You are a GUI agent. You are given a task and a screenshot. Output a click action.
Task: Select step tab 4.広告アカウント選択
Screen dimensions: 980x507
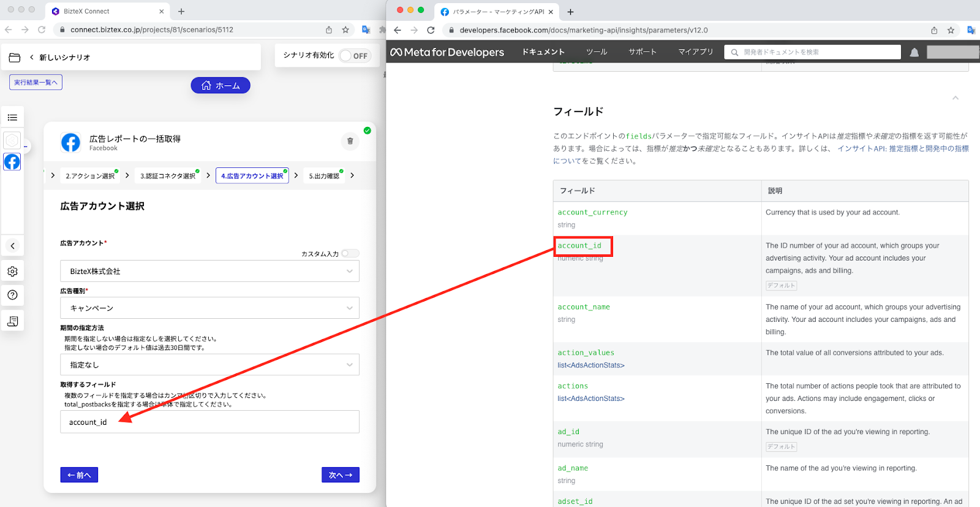pos(252,176)
